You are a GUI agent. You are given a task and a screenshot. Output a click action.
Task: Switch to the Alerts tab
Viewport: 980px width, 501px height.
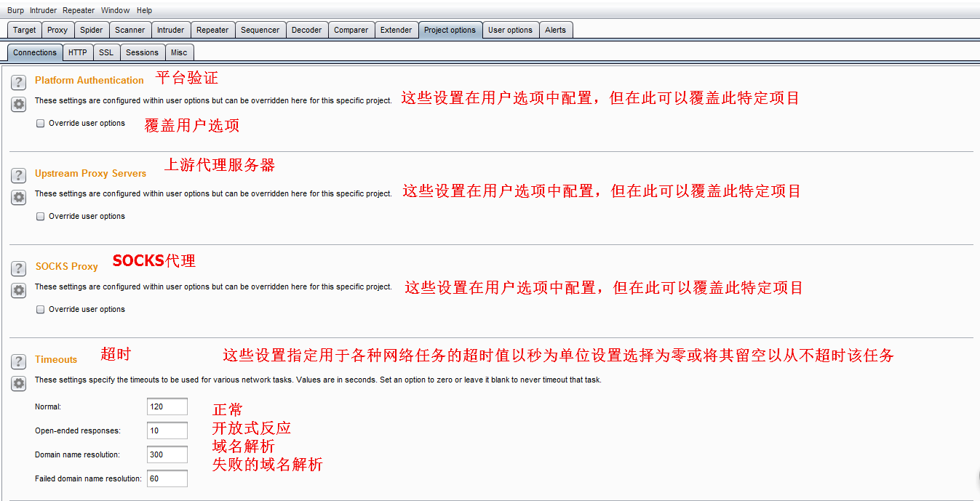click(x=555, y=30)
